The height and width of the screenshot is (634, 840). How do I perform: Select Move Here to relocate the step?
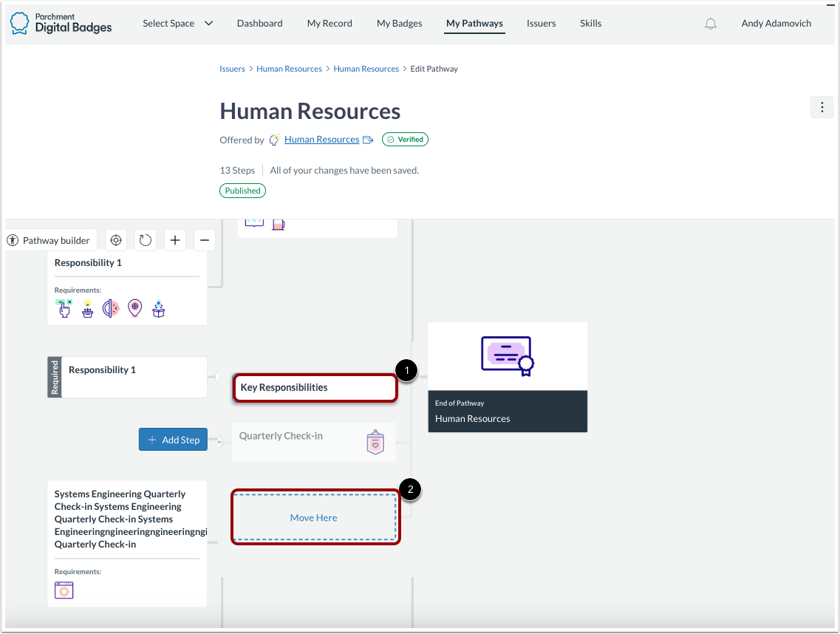point(314,517)
